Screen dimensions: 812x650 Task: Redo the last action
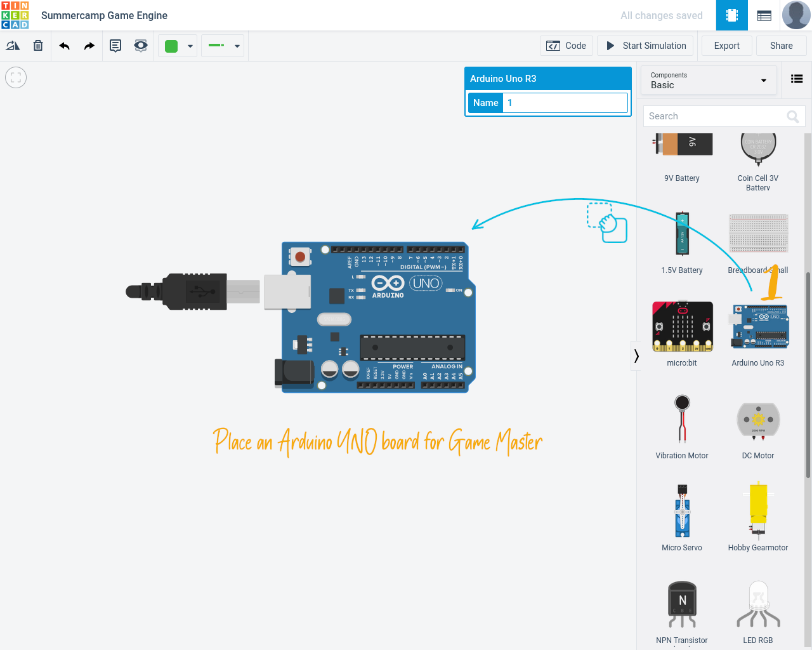(x=89, y=46)
